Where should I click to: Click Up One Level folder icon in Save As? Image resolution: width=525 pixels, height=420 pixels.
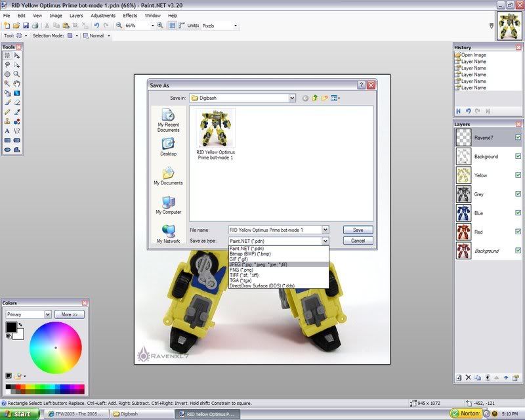pyautogui.click(x=315, y=98)
